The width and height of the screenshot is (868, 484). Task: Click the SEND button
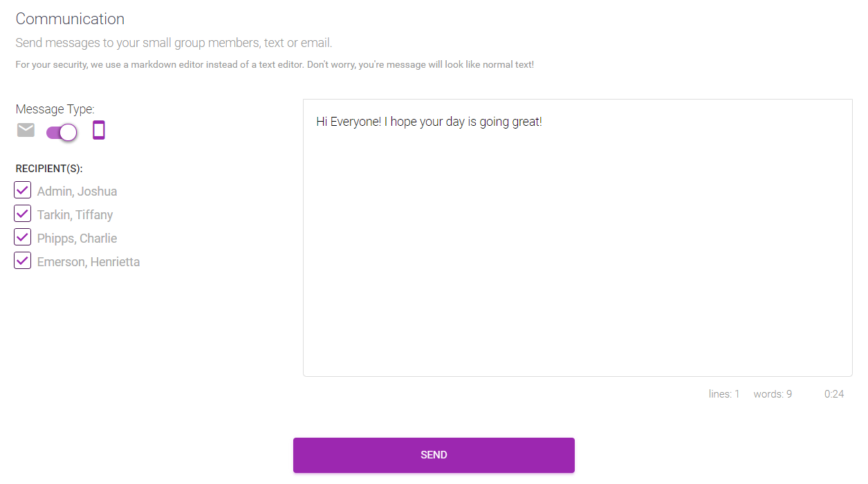coord(434,455)
